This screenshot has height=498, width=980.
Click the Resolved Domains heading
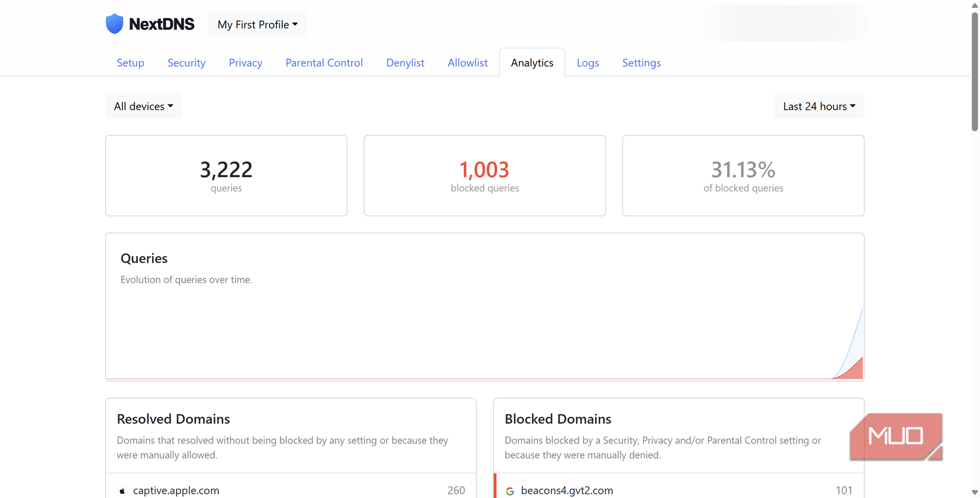[173, 419]
